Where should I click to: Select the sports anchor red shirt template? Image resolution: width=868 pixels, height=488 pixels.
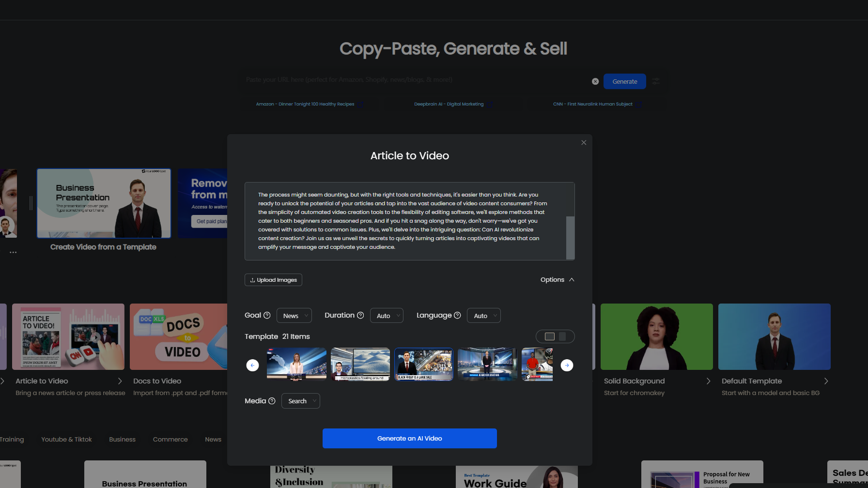[537, 364]
